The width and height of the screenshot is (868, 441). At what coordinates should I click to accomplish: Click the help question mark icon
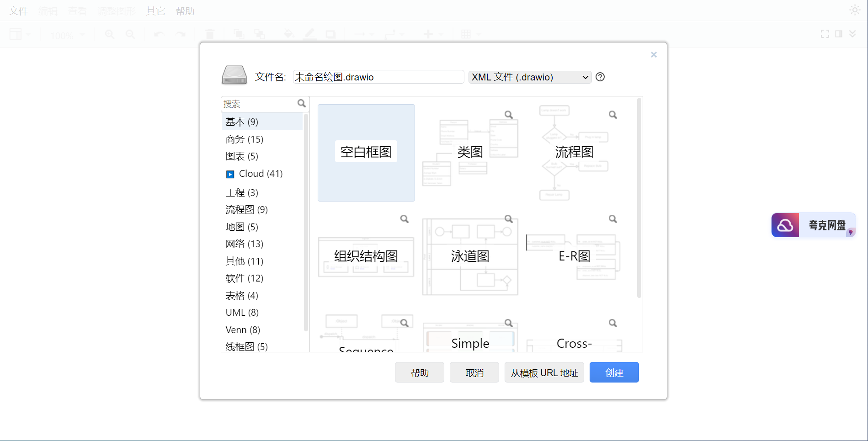pyautogui.click(x=600, y=77)
